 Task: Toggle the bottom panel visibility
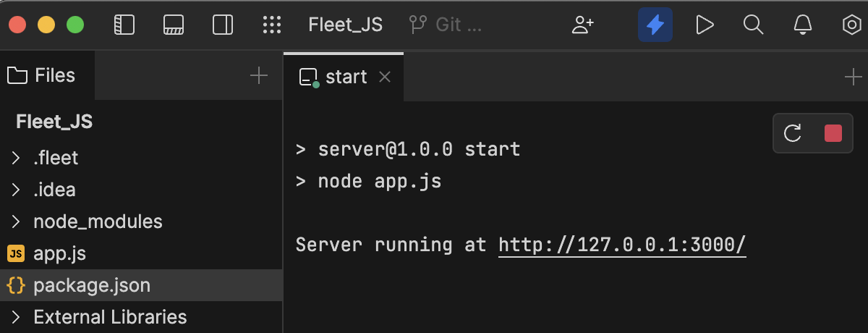click(x=174, y=25)
